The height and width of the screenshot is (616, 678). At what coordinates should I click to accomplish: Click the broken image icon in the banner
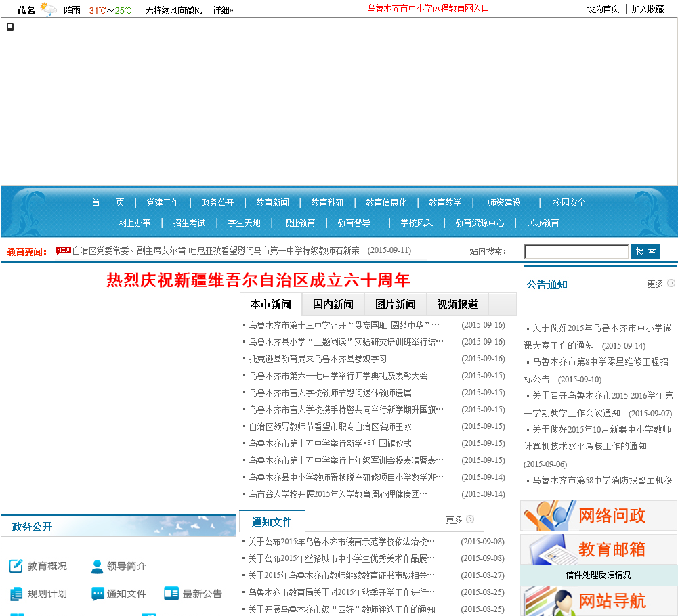[10, 27]
